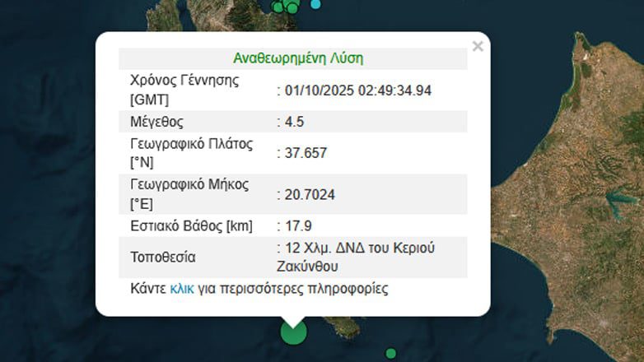Click the focal depth value 17.9
644x362 pixels.
(x=297, y=225)
